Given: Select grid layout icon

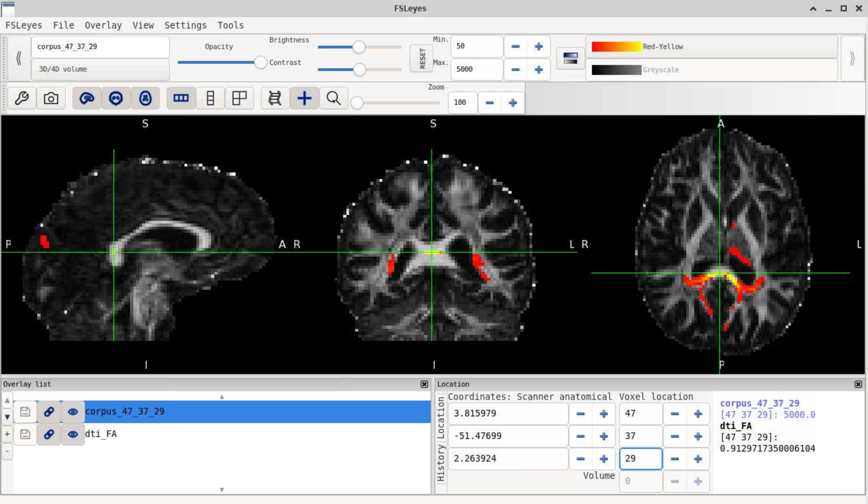Looking at the screenshot, I should point(239,98).
